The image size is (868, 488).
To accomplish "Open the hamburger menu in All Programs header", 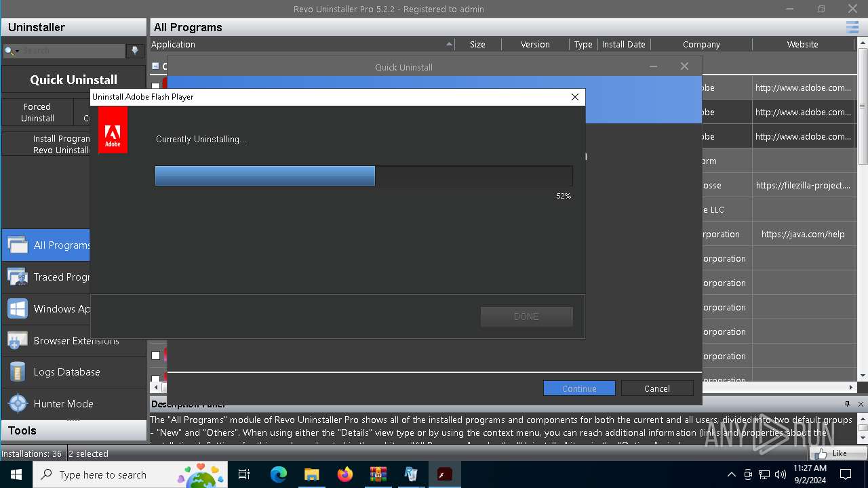I will click(x=852, y=27).
